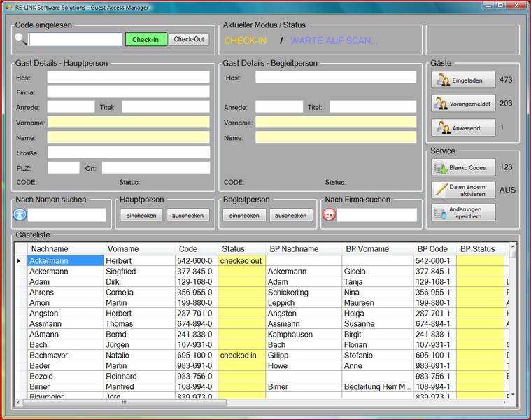Select the row selector arrow for Ackermann Herbert
The height and width of the screenshot is (420, 531).
21,261
